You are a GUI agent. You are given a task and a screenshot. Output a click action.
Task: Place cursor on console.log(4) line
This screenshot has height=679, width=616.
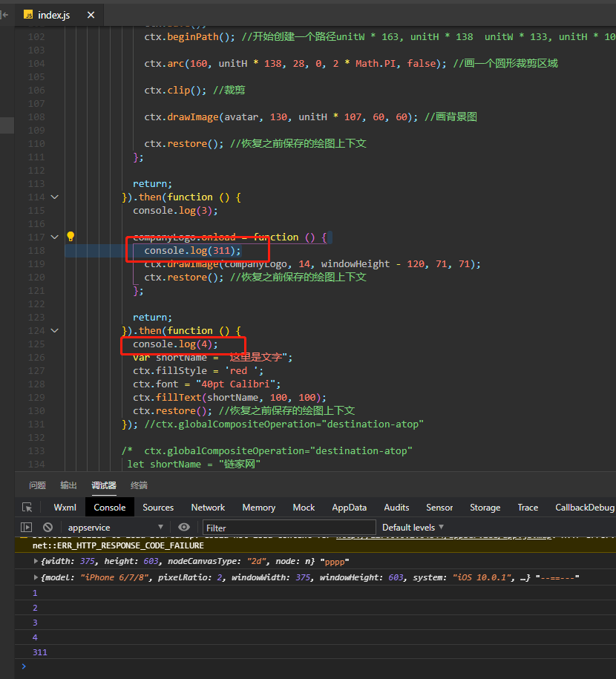tap(175, 344)
